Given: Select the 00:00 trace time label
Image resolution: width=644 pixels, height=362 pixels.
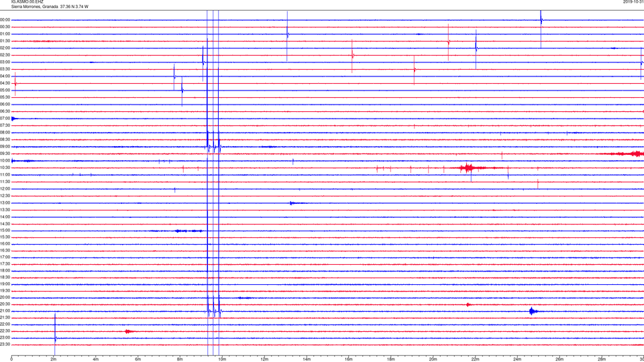Looking at the screenshot, I should [x=5, y=19].
